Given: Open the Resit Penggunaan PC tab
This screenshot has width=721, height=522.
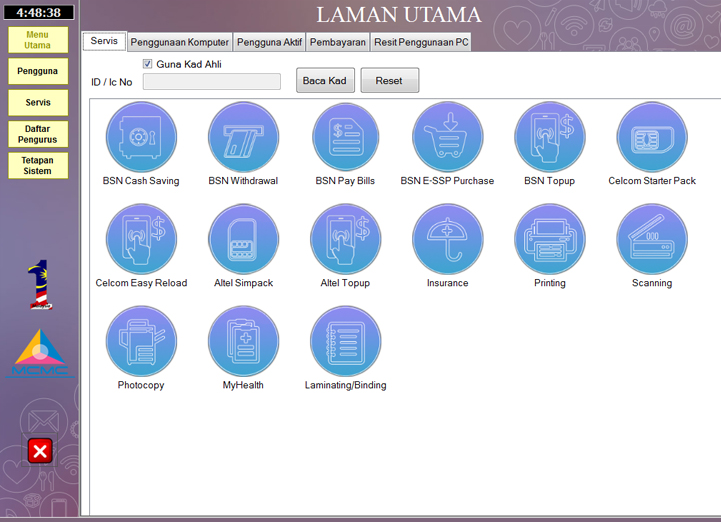Looking at the screenshot, I should click(421, 42).
